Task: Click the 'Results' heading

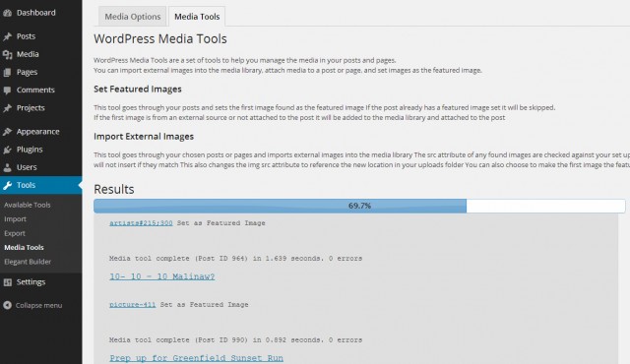Action: tap(114, 190)
